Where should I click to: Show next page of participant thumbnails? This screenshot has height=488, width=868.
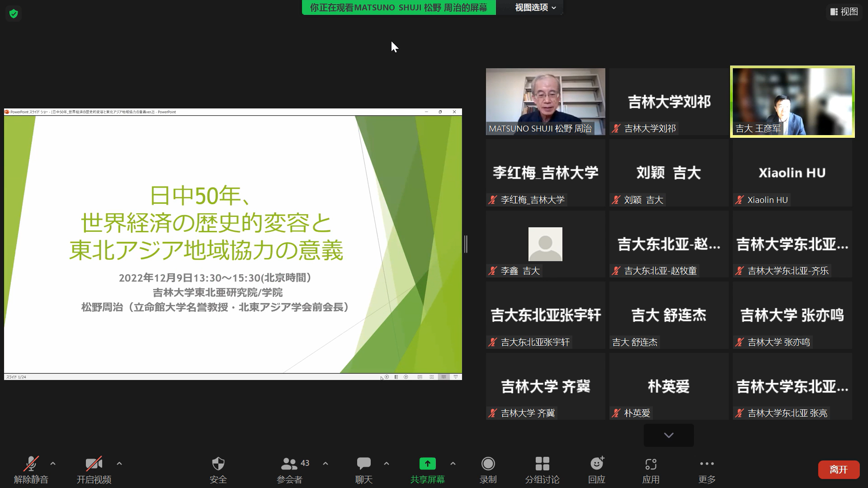669,435
